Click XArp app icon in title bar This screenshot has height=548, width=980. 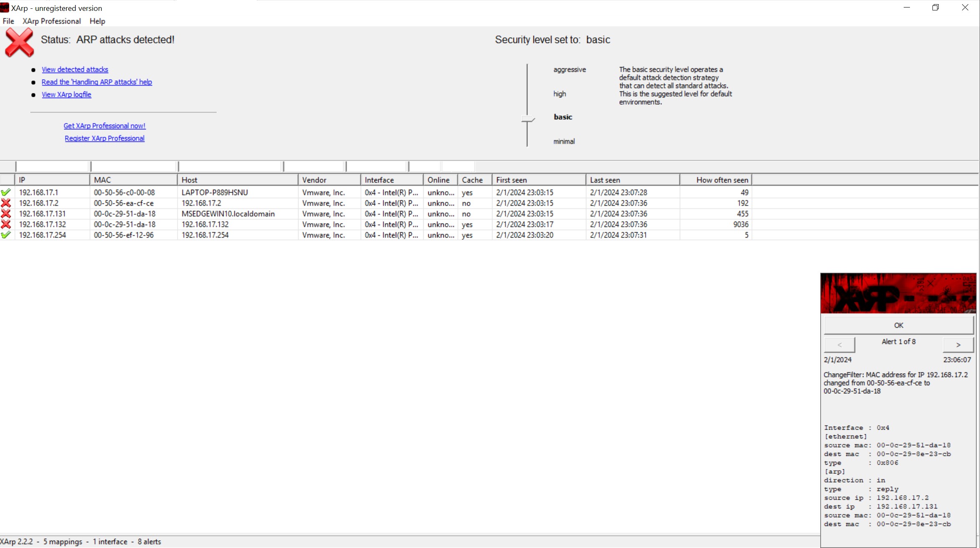(x=5, y=8)
